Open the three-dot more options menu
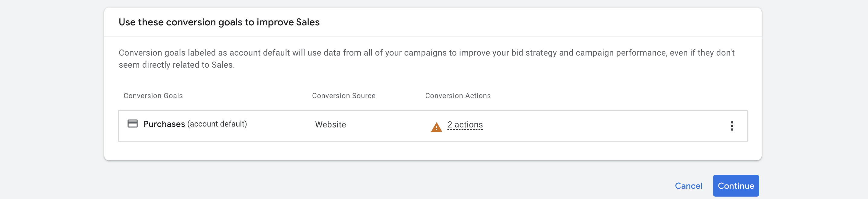 (731, 126)
